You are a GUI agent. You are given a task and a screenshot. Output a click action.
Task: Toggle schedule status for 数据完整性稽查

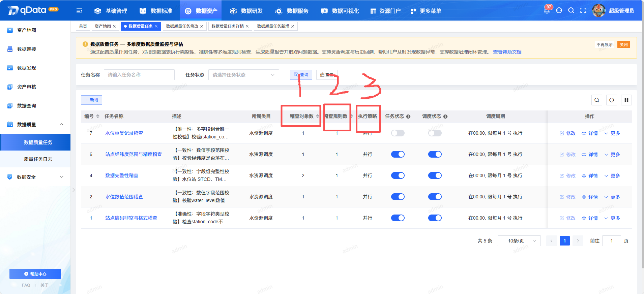(x=435, y=175)
